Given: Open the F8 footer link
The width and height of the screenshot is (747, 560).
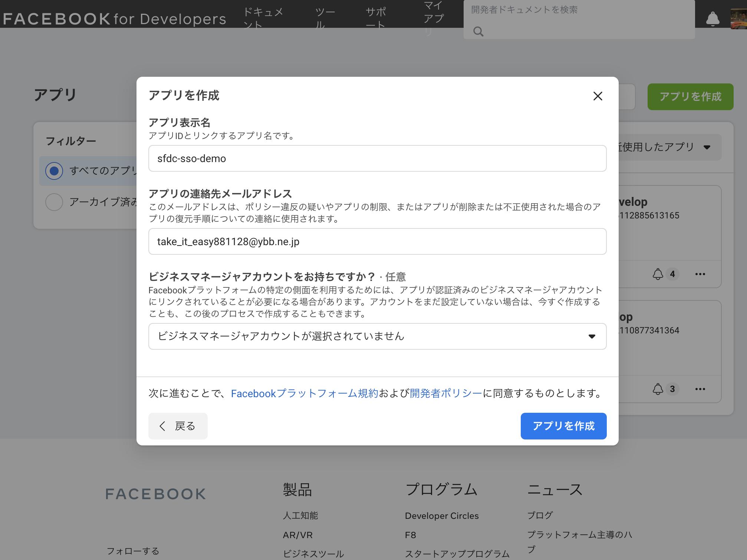Looking at the screenshot, I should [x=411, y=535].
